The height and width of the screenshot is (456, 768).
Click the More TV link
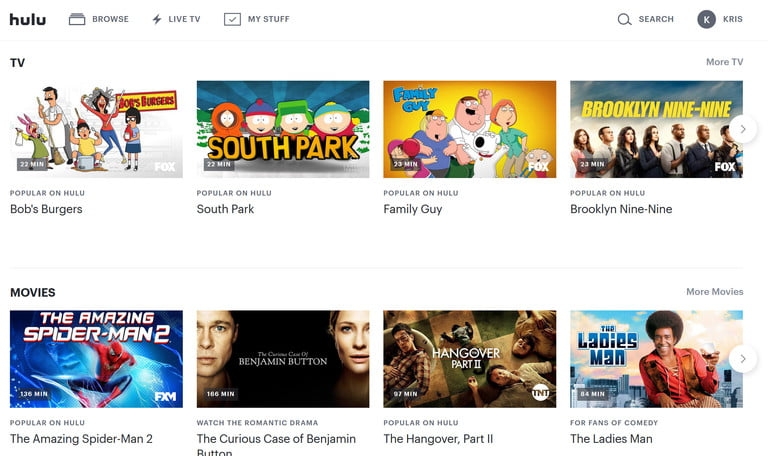(x=724, y=62)
